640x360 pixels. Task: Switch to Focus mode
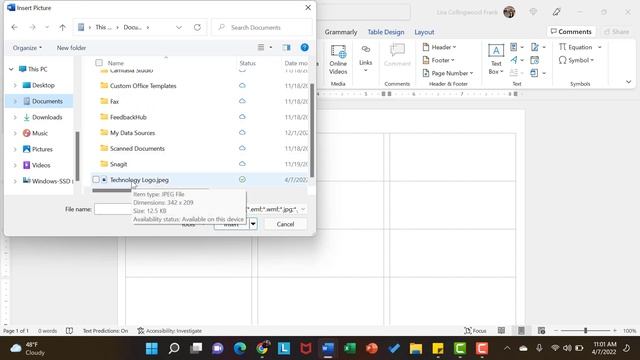point(476,331)
